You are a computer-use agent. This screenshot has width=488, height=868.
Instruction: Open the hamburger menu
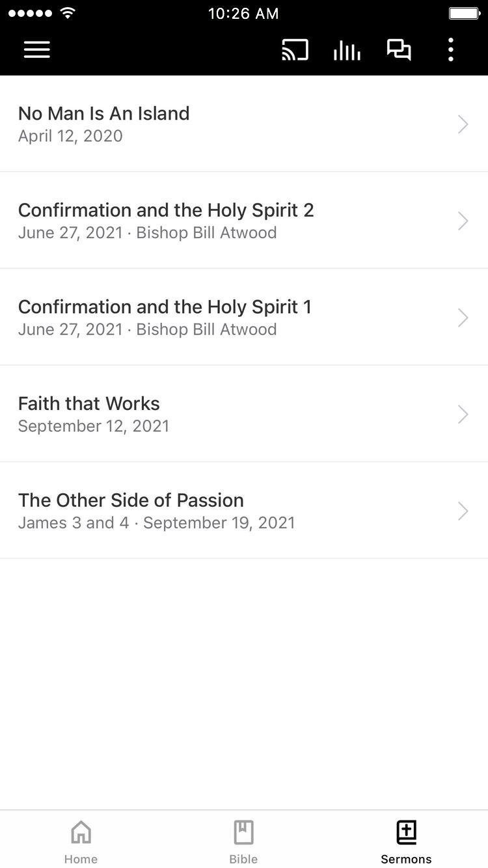pyautogui.click(x=37, y=49)
